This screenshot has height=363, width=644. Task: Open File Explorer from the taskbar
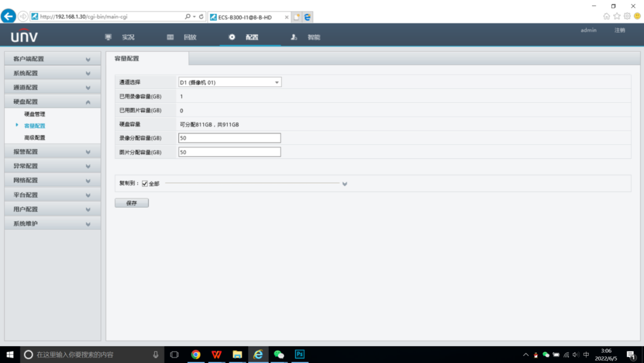click(237, 355)
